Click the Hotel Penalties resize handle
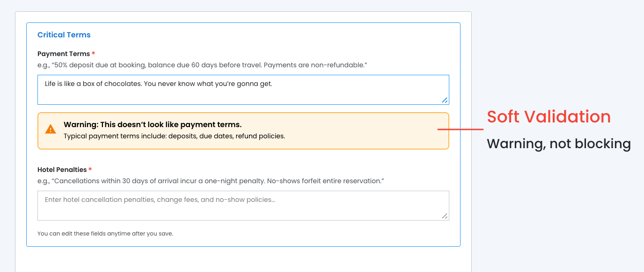Image resolution: width=644 pixels, height=272 pixels. (445, 216)
